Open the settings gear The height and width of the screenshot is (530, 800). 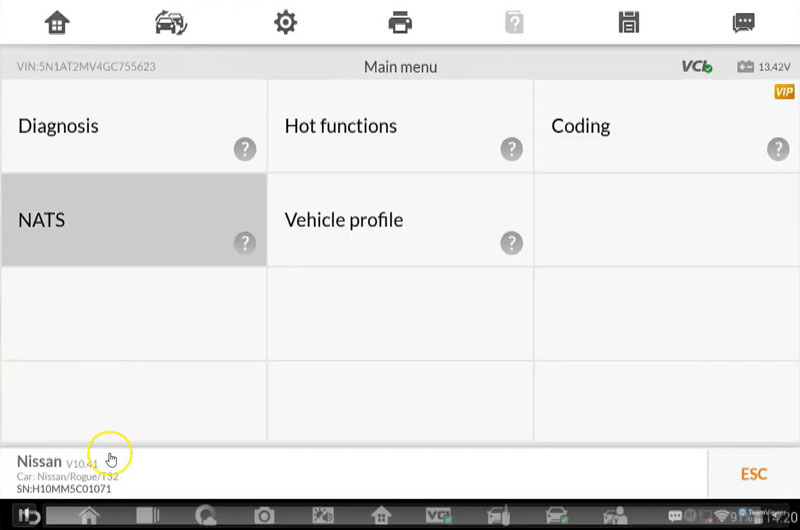pyautogui.click(x=285, y=22)
